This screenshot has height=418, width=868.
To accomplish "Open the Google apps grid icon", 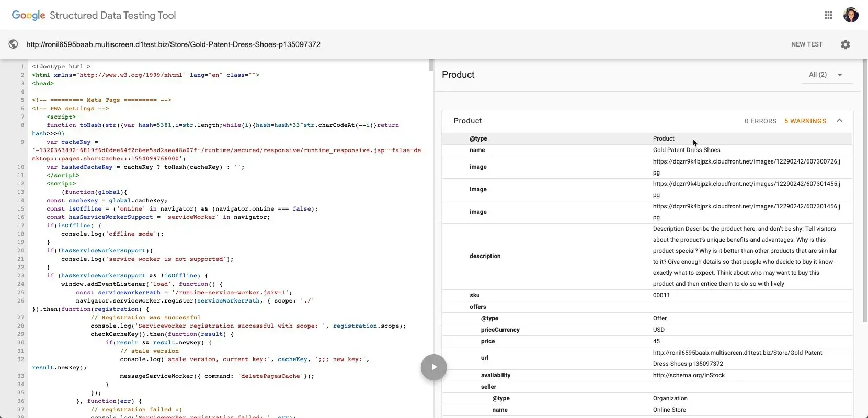I will [x=828, y=15].
